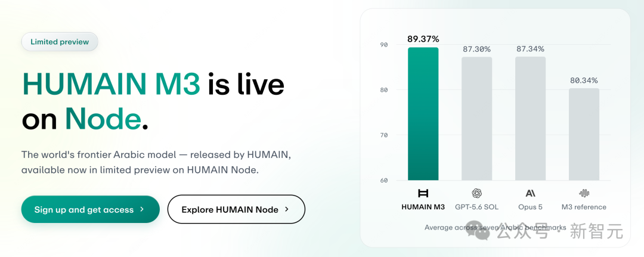Image resolution: width=644 pixels, height=257 pixels.
Task: Click the OpenAI icon above GPT-5.6 SOL
Action: point(476,193)
